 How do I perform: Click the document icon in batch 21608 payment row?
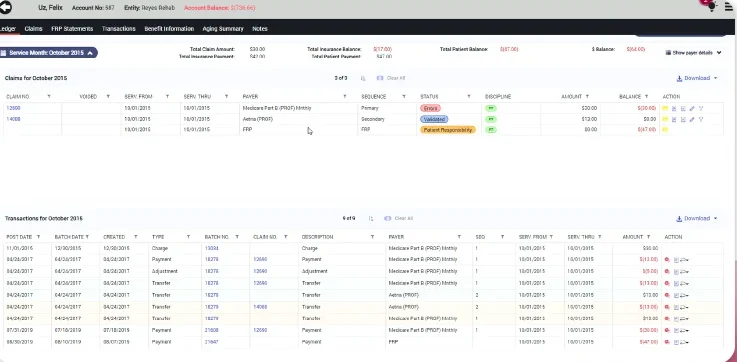[x=676, y=330]
